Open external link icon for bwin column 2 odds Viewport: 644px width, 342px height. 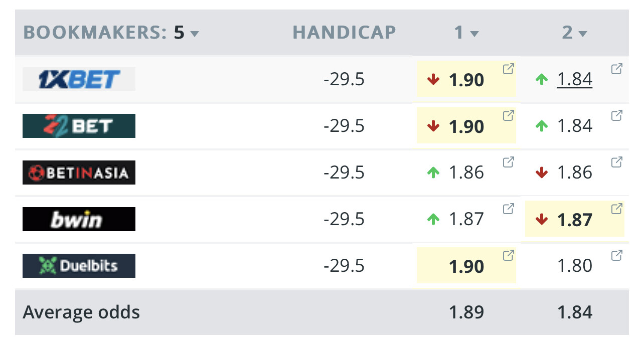point(616,209)
